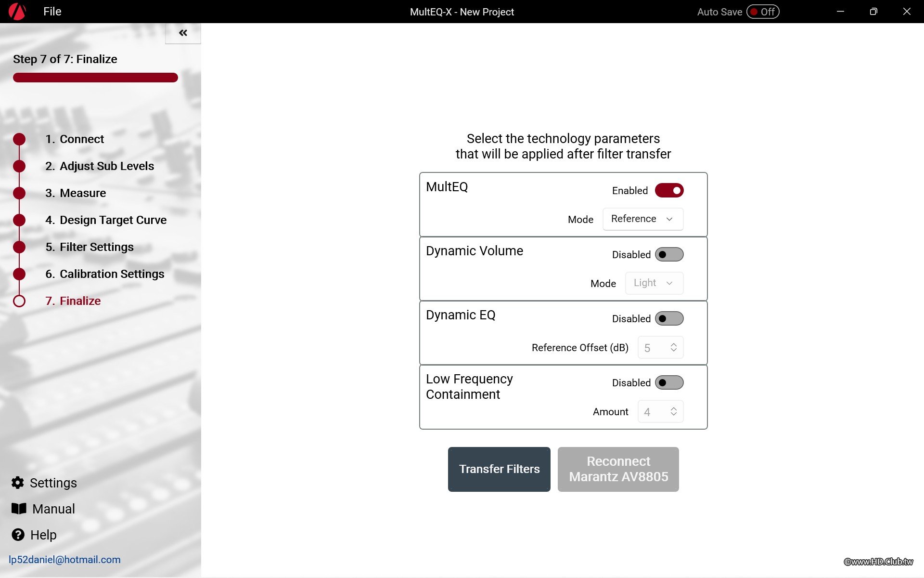Turn on Low Frequency Containment toggle
The height and width of the screenshot is (578, 924).
(x=669, y=382)
